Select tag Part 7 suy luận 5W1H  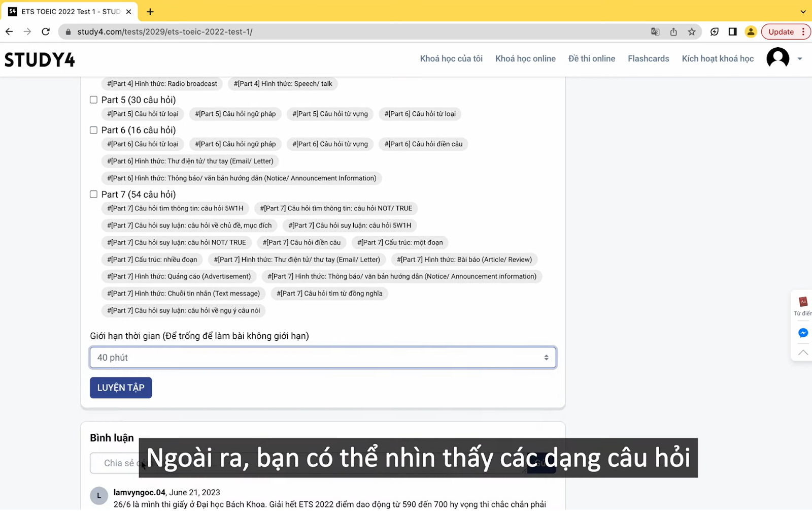click(350, 226)
